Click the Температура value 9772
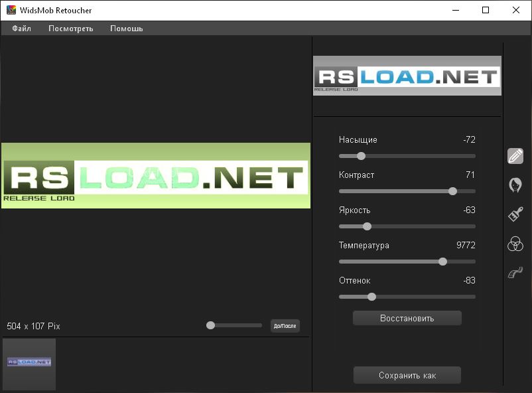This screenshot has width=532, height=393. (x=466, y=245)
